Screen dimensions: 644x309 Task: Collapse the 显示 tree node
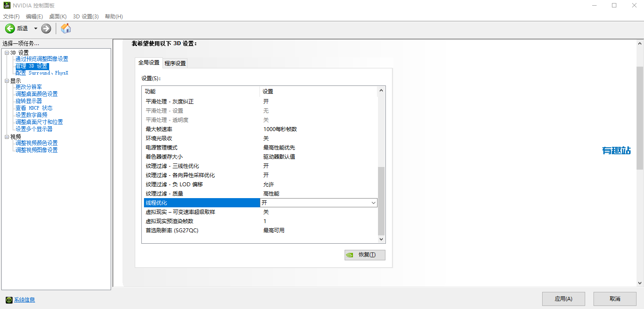tap(7, 81)
